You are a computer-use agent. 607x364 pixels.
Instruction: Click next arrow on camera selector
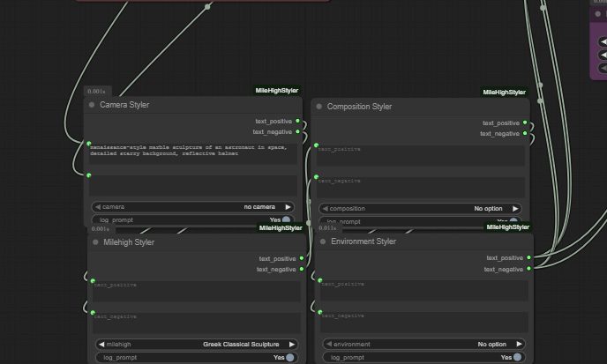[288, 207]
